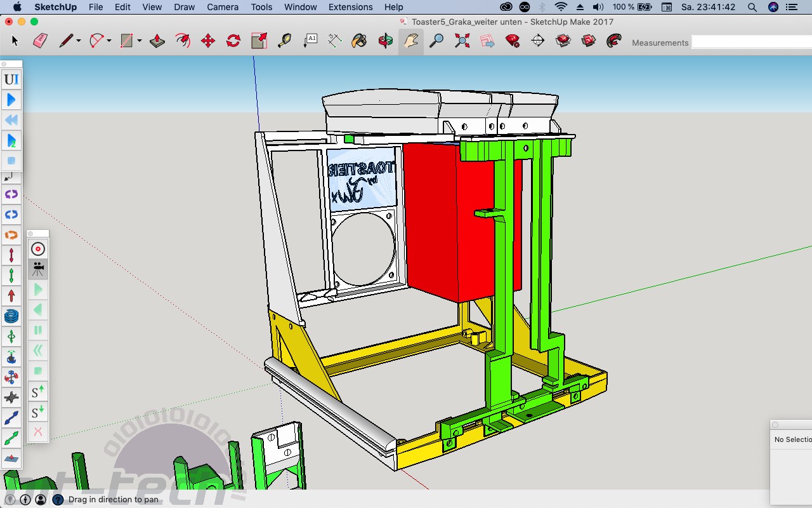The width and height of the screenshot is (812, 508).
Task: Click the S down-arrow button
Action: [x=38, y=411]
